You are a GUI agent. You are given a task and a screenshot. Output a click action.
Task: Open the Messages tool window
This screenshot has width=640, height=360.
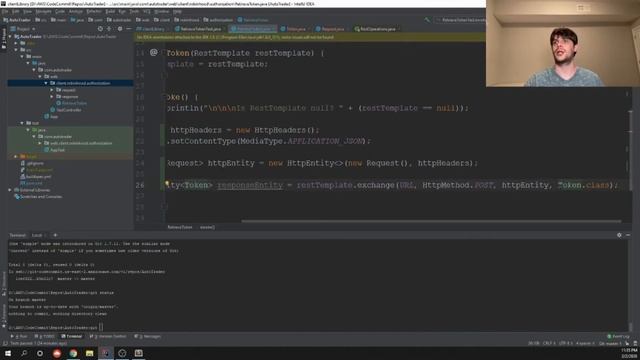pos(148,336)
